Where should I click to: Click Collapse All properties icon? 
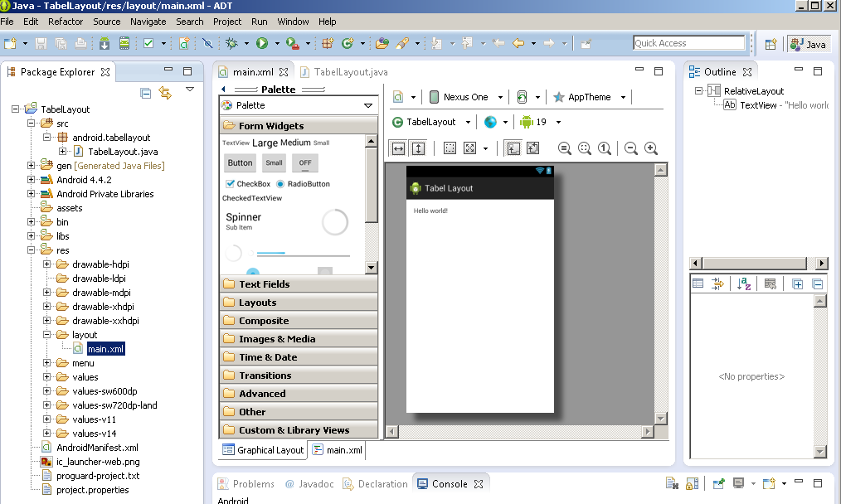coord(818,283)
